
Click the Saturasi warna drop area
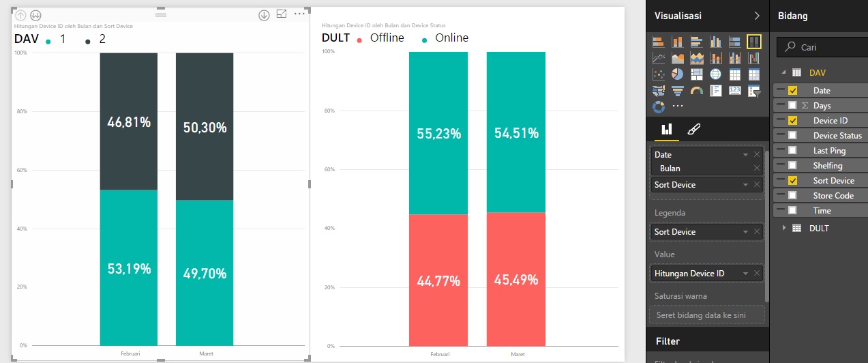(706, 315)
